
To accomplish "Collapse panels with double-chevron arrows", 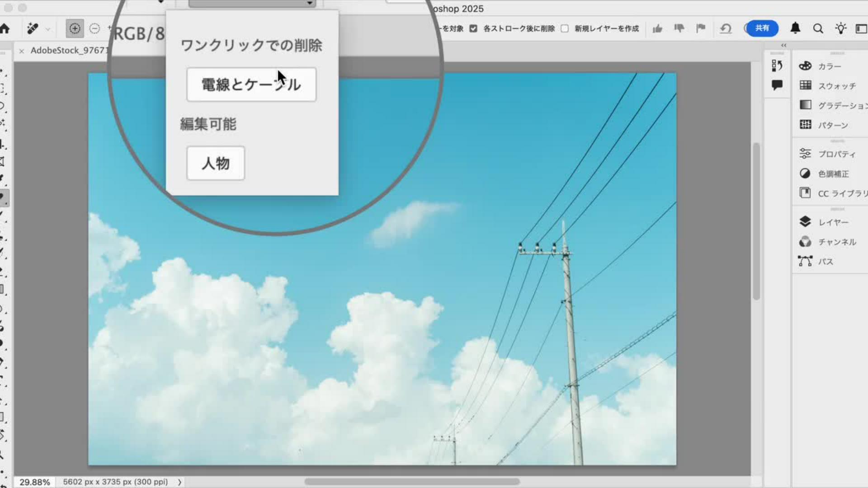I will click(x=783, y=45).
